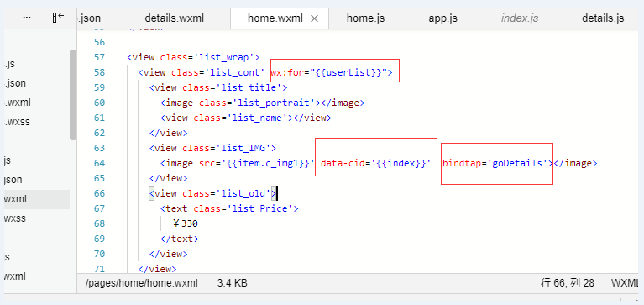Open the partially visible .json tab
Screen dimensions: 644x305
pyautogui.click(x=90, y=18)
